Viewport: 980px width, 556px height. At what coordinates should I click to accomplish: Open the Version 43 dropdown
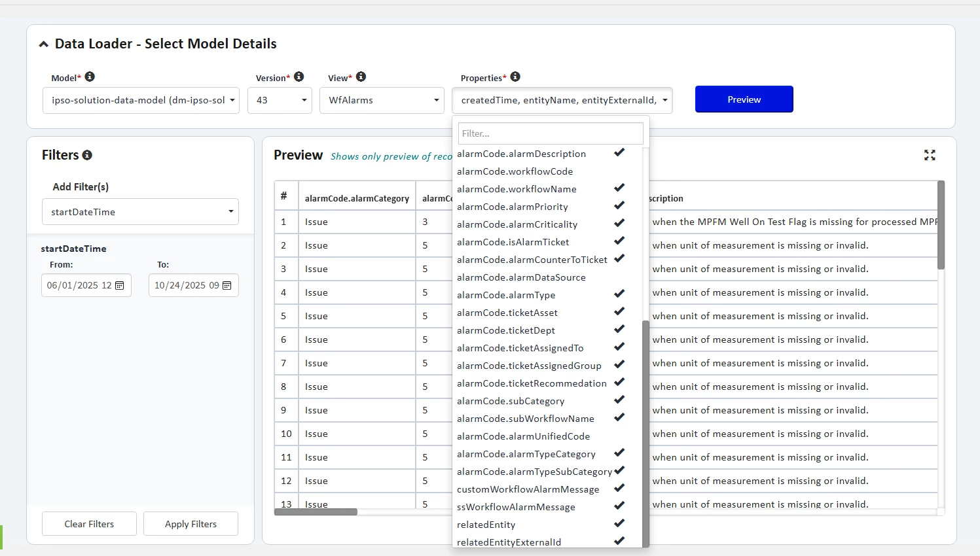pos(280,101)
